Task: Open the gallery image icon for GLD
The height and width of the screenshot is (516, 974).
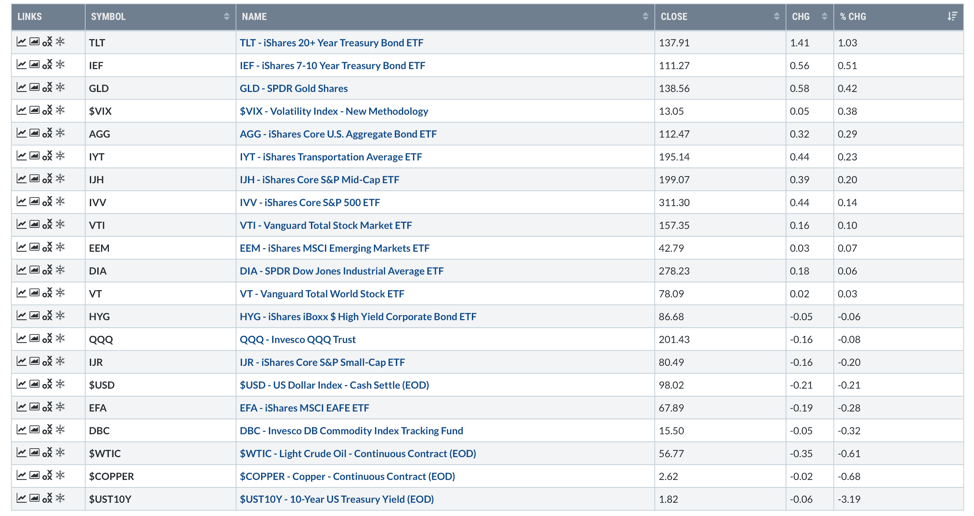Action: point(35,88)
